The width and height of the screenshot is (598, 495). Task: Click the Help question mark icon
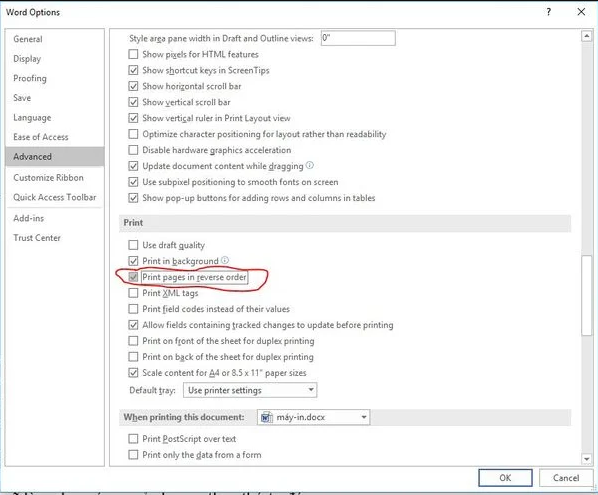(548, 12)
